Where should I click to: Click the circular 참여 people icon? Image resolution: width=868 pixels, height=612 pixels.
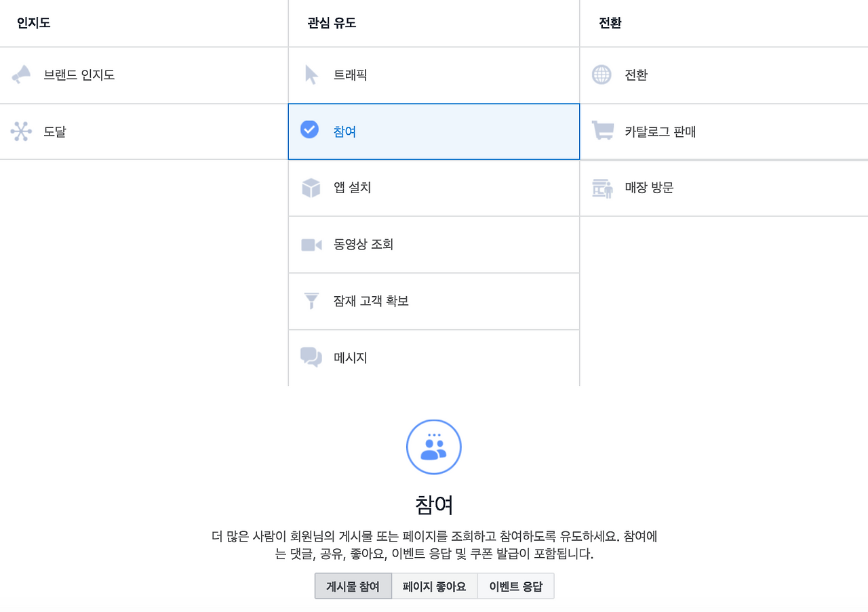click(x=433, y=447)
